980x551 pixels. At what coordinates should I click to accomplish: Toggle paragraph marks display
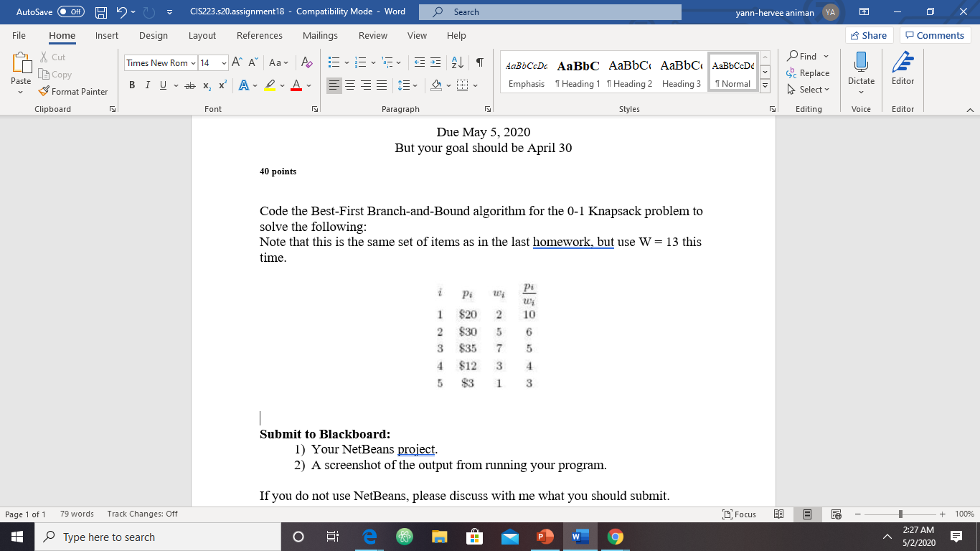click(479, 63)
